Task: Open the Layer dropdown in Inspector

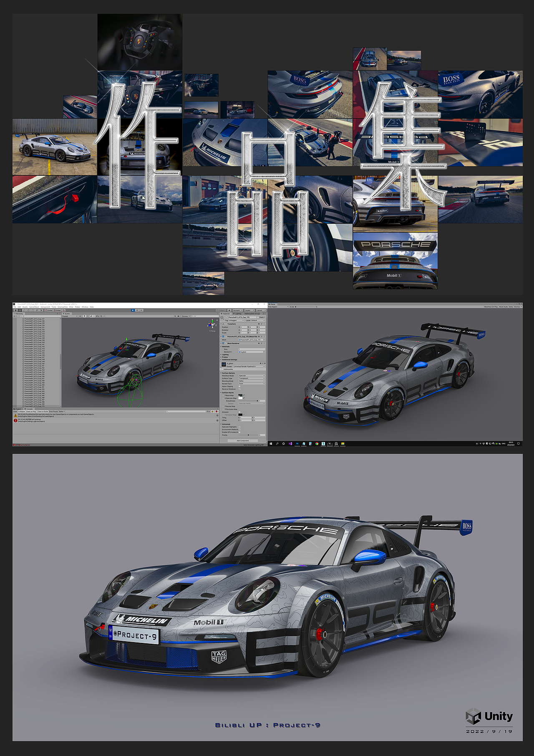Action: click(258, 321)
